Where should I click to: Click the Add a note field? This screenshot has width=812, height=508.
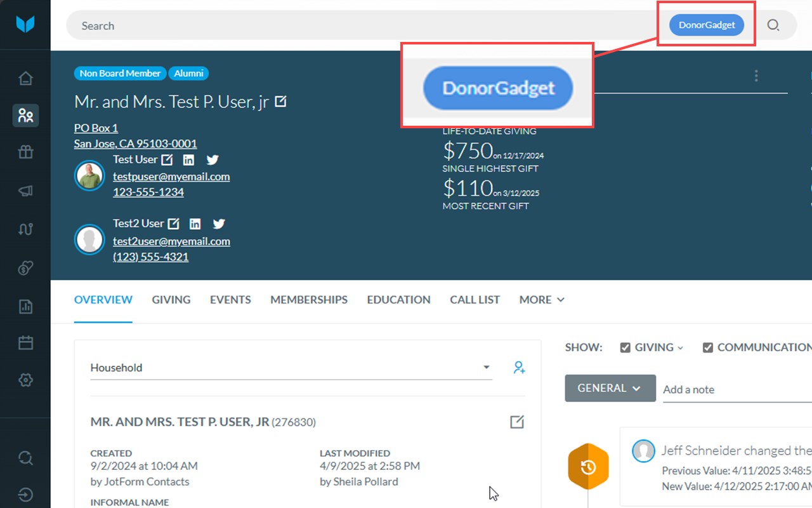pos(737,389)
